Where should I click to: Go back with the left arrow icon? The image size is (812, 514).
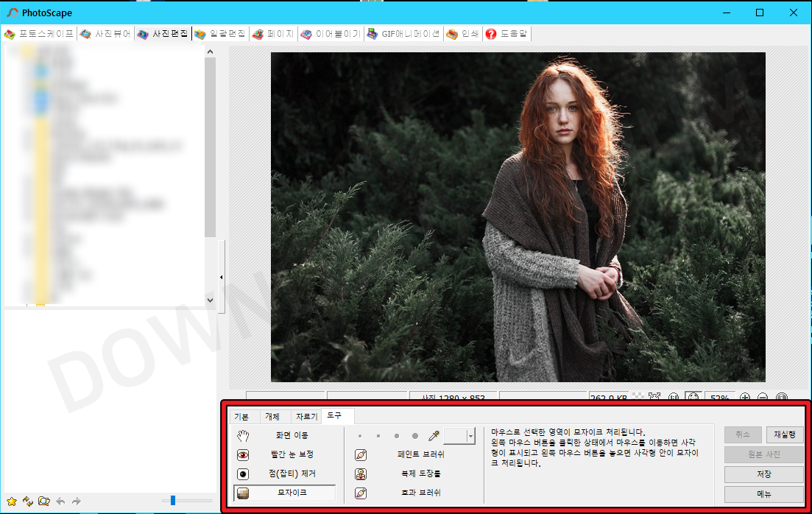point(60,501)
